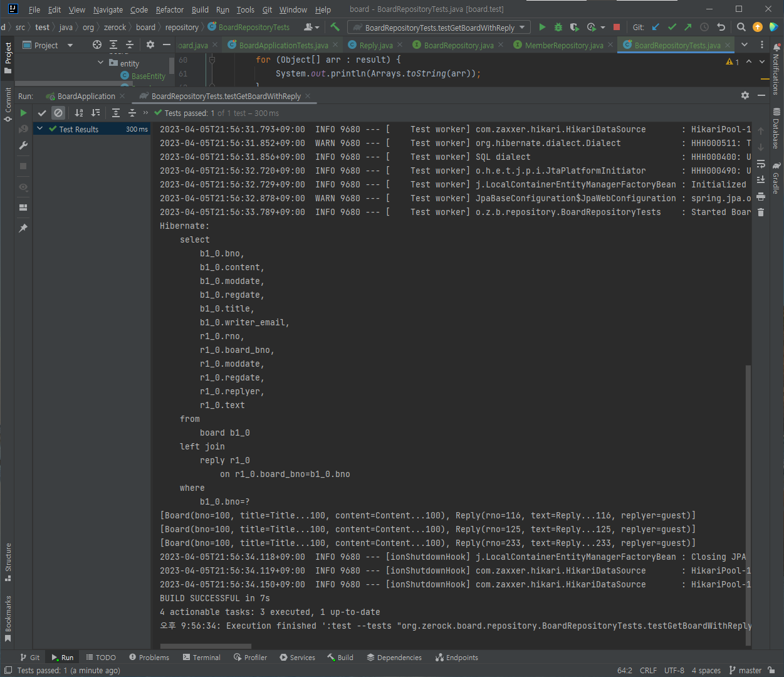Click the Git rollback undo arrow
The image size is (784, 677).
click(x=721, y=27)
